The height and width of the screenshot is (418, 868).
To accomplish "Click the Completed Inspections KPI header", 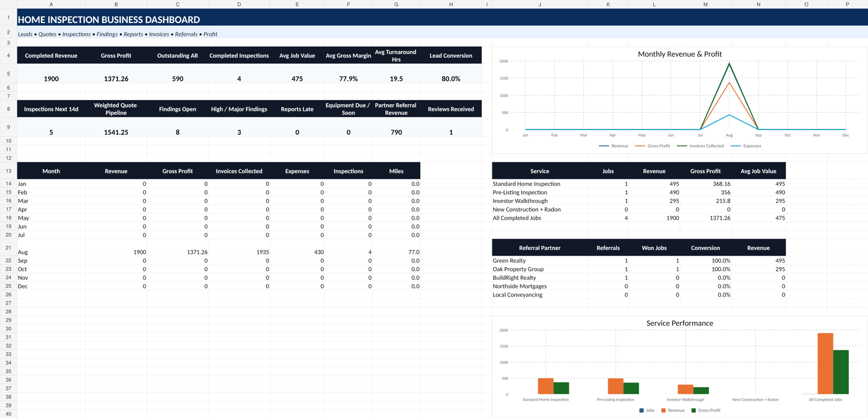I will tap(239, 56).
